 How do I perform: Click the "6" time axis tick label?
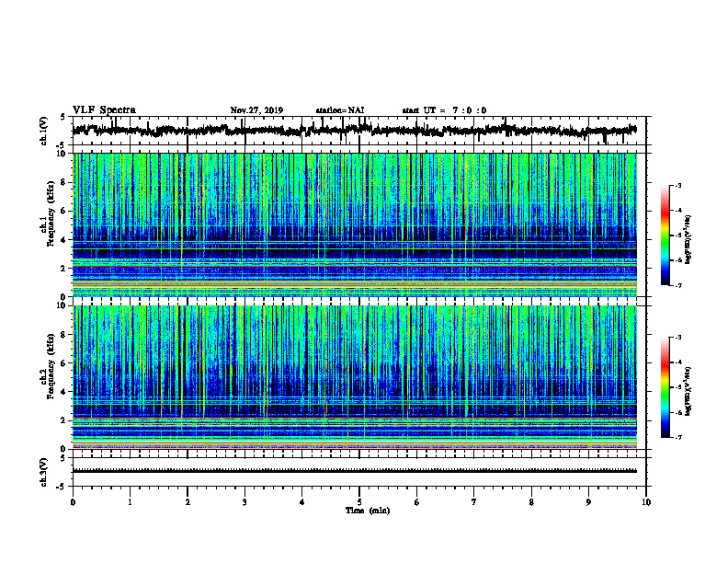coord(417,502)
